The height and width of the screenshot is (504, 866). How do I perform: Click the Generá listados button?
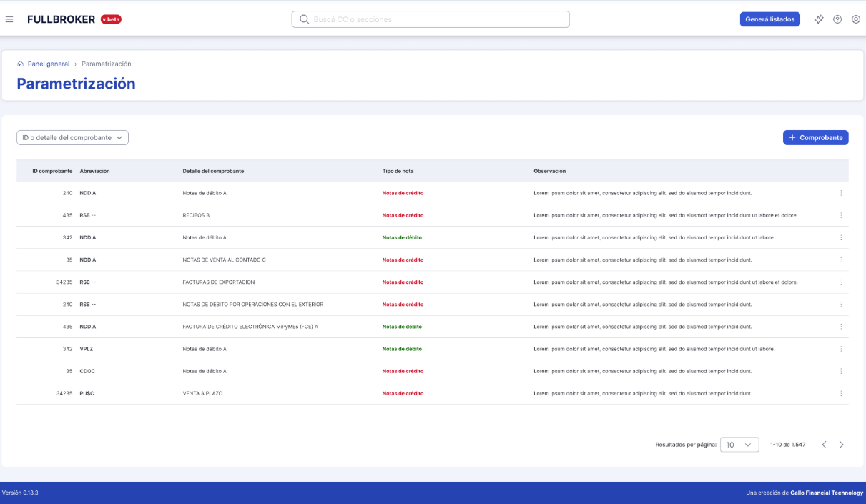[x=769, y=19]
